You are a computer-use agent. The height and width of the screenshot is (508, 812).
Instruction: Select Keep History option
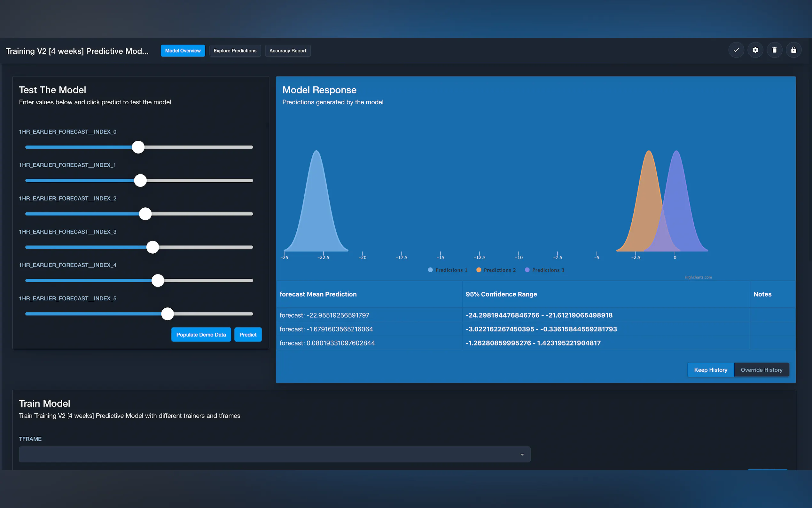(x=710, y=370)
